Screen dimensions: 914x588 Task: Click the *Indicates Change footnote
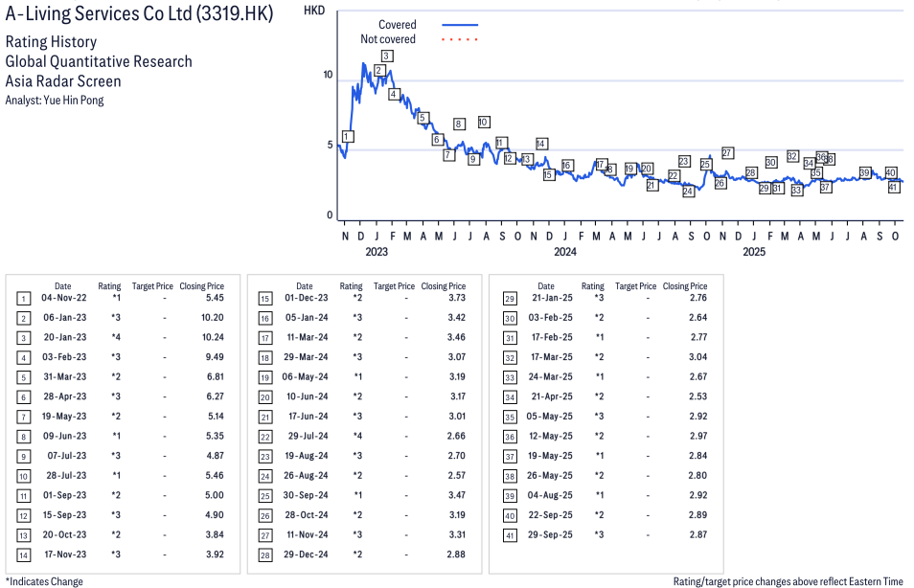click(x=44, y=581)
